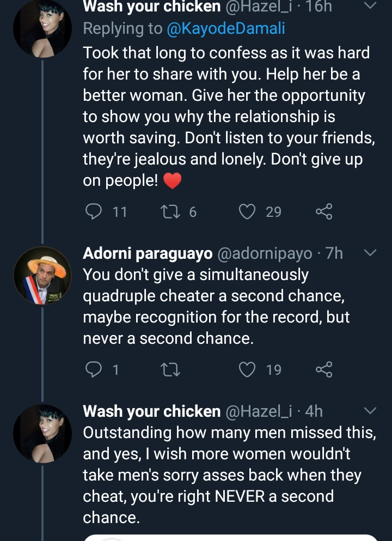Like the tweet with 19 likes
The image size is (392, 541).
(248, 370)
